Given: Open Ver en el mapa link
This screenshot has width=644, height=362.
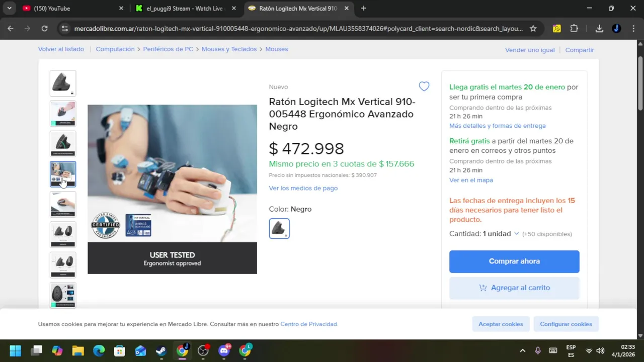Looking at the screenshot, I should [471, 180].
